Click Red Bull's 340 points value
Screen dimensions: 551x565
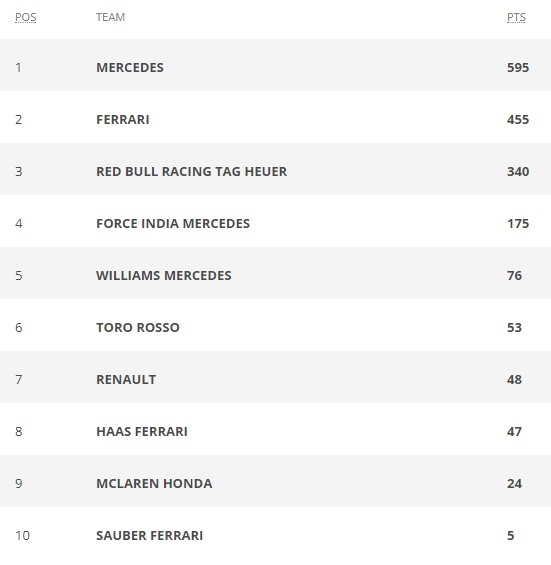pos(518,172)
